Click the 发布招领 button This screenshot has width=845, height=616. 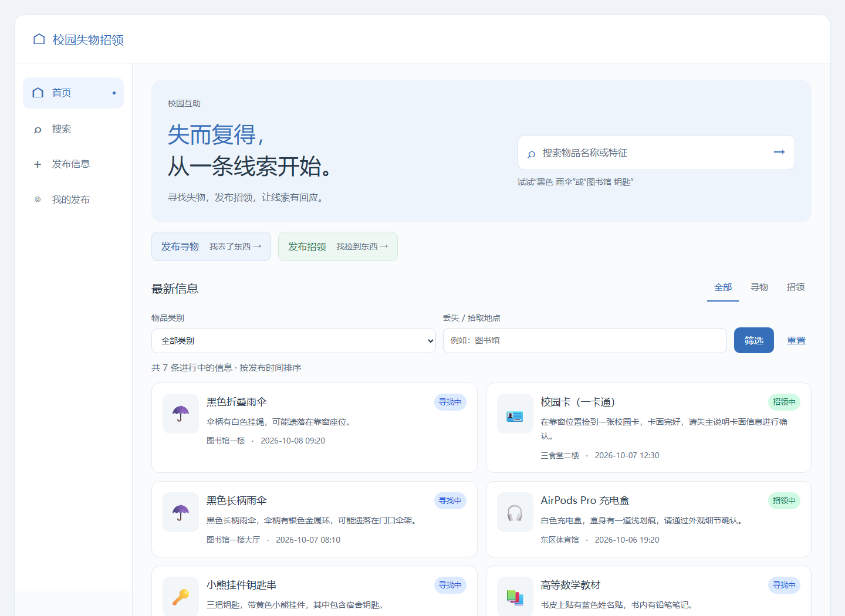pyautogui.click(x=338, y=246)
